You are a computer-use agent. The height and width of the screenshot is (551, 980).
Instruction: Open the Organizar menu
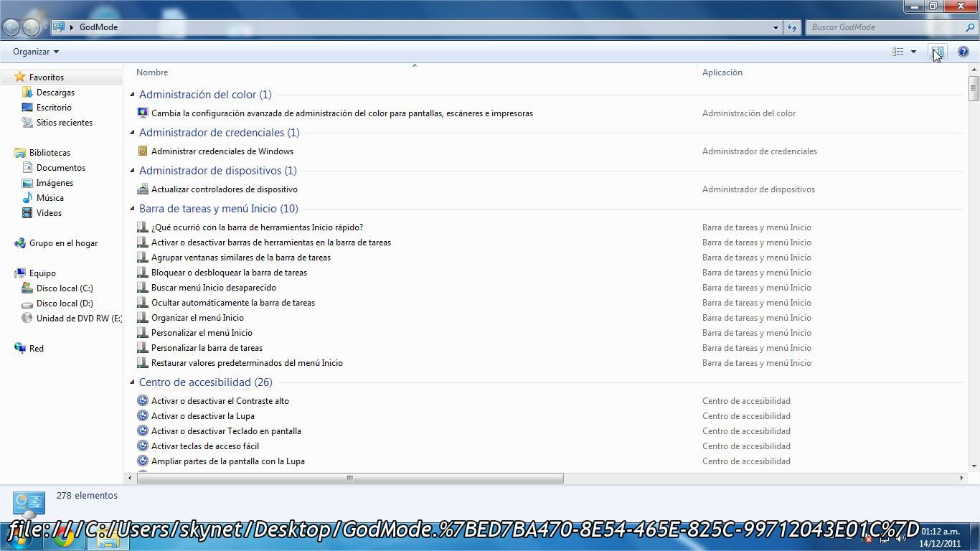pyautogui.click(x=36, y=52)
